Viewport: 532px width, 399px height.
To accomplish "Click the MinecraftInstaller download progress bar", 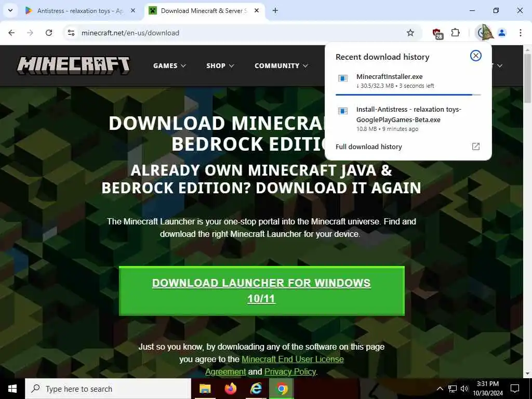I will click(408, 95).
